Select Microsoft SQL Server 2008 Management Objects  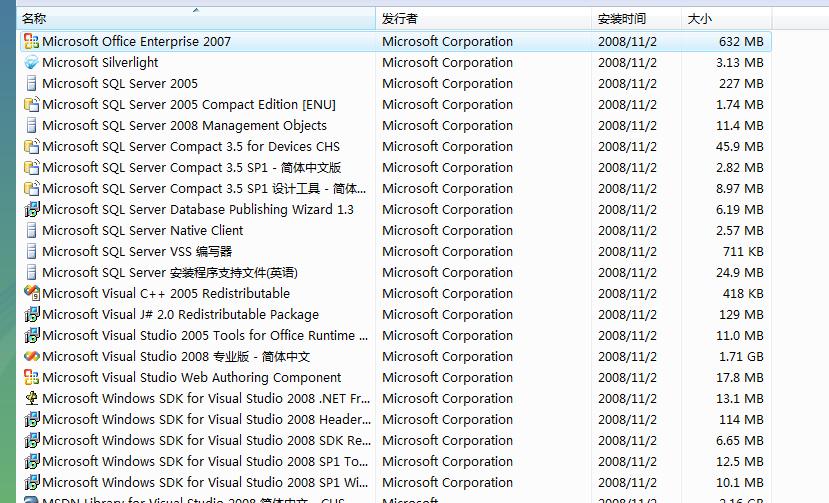click(x=184, y=126)
